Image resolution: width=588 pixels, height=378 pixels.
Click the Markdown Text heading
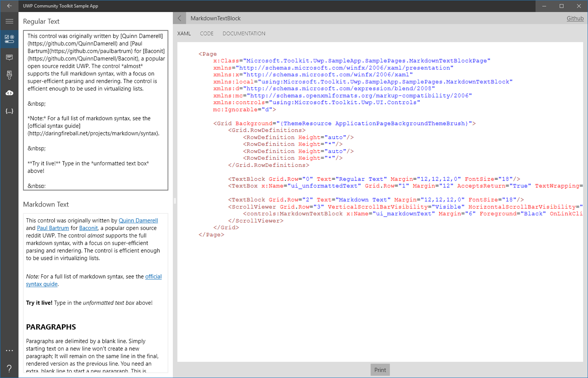tap(46, 204)
